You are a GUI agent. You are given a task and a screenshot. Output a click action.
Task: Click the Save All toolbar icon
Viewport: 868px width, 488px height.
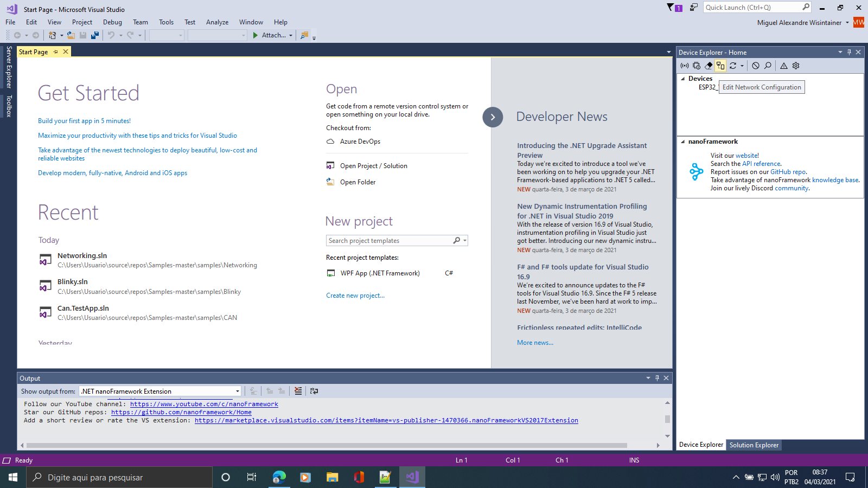95,35
